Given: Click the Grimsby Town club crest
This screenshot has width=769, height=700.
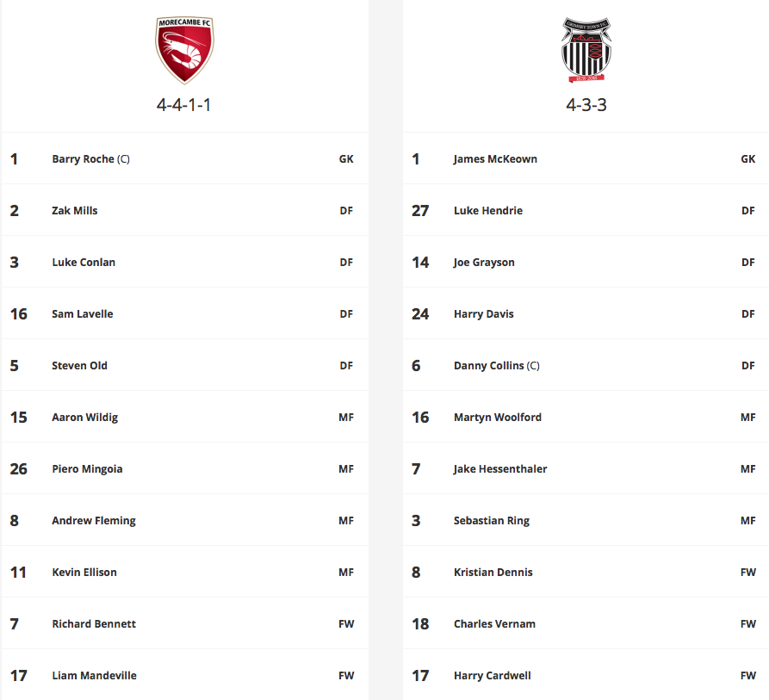Looking at the screenshot, I should [586, 50].
